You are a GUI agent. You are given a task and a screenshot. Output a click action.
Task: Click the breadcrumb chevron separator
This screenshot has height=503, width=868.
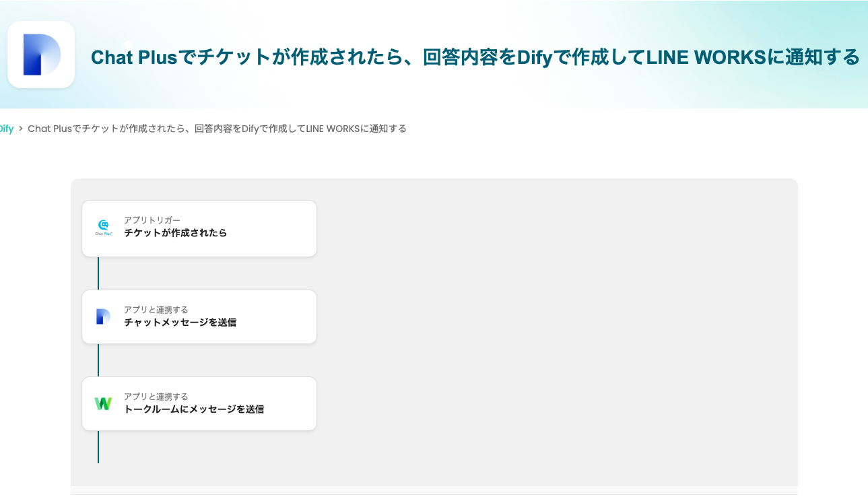(x=21, y=129)
